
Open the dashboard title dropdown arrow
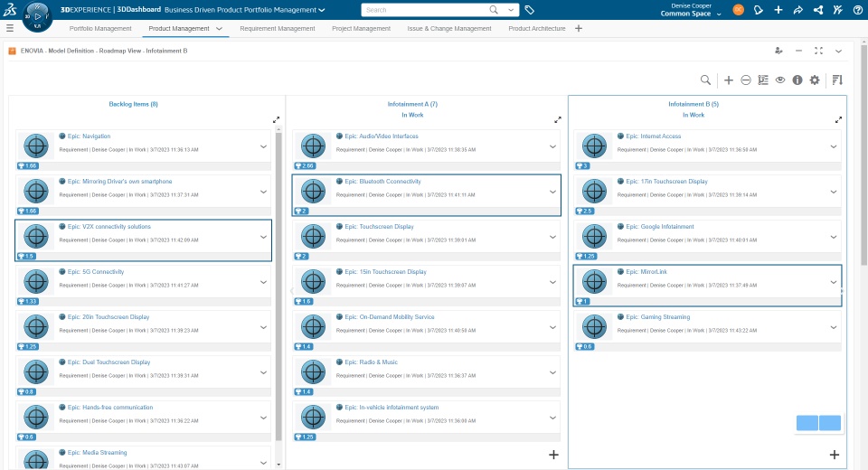coord(322,10)
